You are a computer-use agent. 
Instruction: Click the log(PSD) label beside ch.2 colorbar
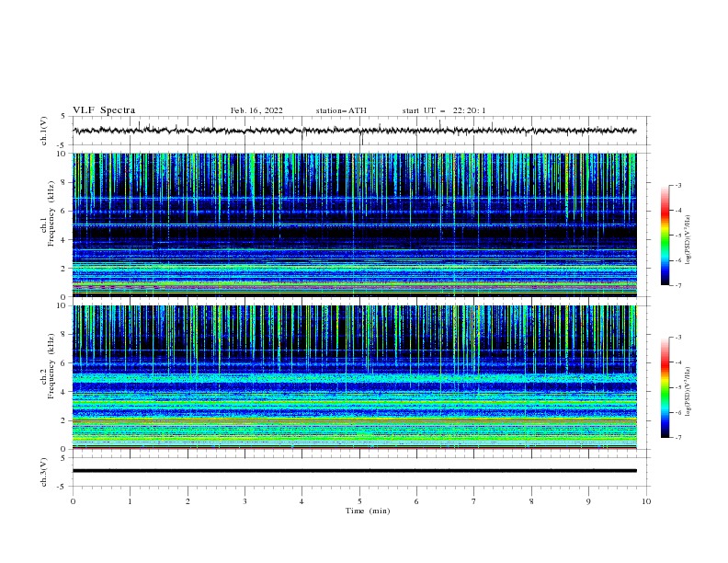click(x=688, y=392)
